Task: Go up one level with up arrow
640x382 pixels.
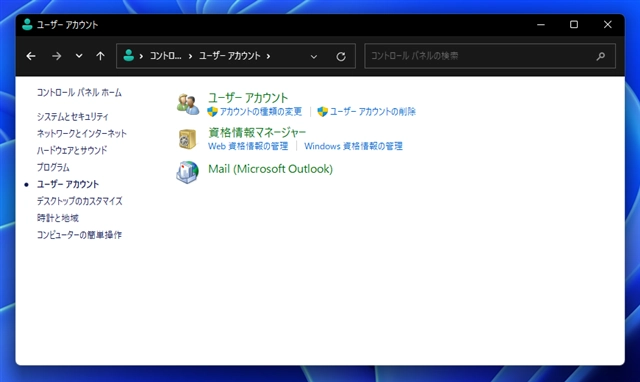Action: coord(100,56)
